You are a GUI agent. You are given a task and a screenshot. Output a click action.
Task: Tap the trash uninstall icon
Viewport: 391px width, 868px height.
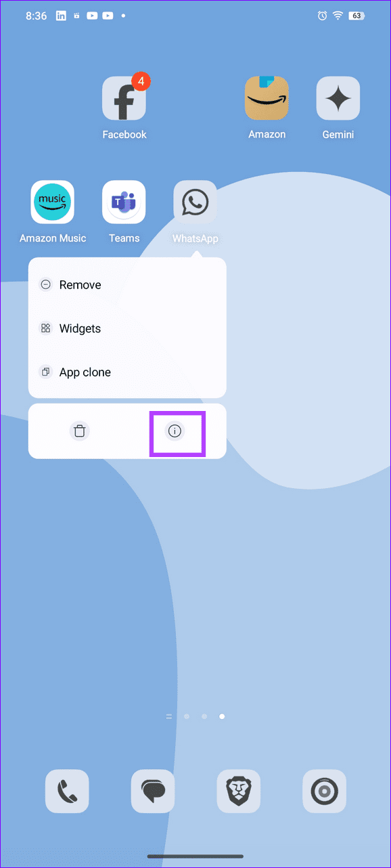tap(80, 431)
